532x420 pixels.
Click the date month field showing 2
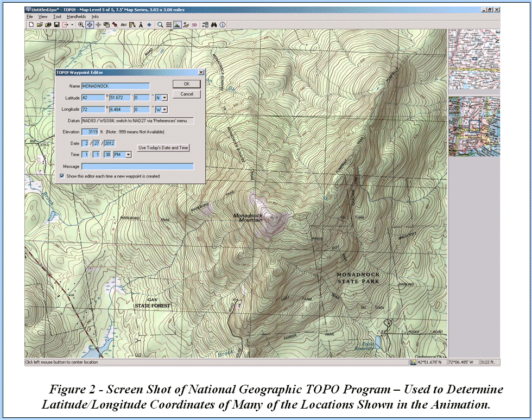tap(86, 143)
